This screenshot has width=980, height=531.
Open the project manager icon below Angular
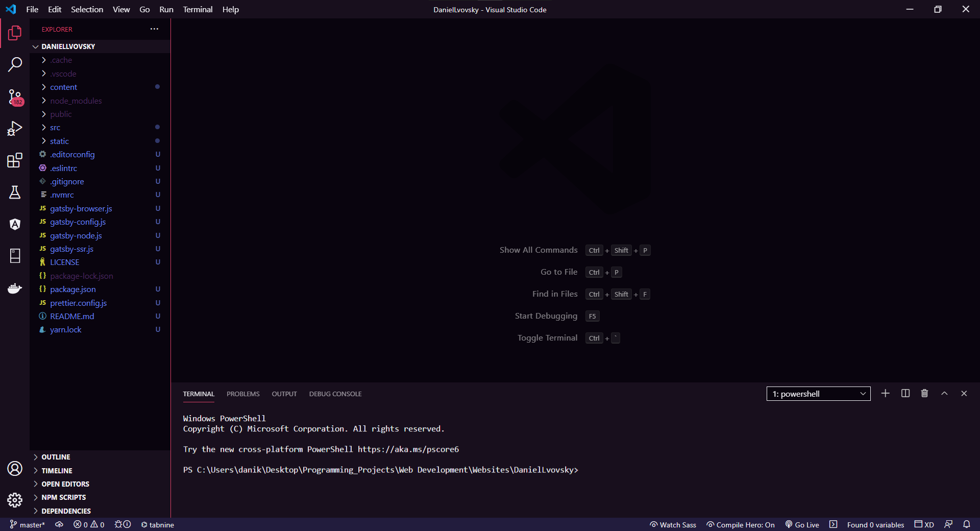pos(15,256)
